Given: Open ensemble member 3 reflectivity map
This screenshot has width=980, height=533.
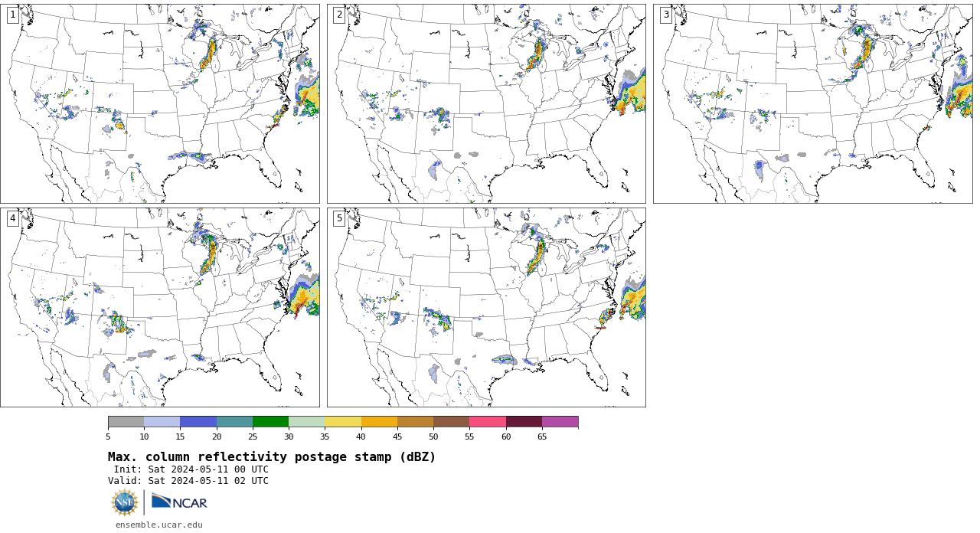Looking at the screenshot, I should (x=812, y=103).
